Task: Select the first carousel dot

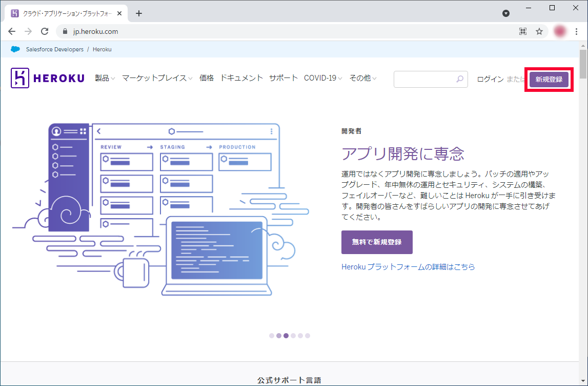Action: coord(272,336)
